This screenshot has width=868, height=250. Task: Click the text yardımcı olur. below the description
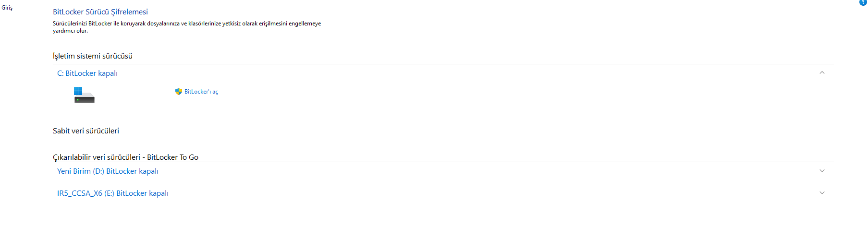[70, 31]
